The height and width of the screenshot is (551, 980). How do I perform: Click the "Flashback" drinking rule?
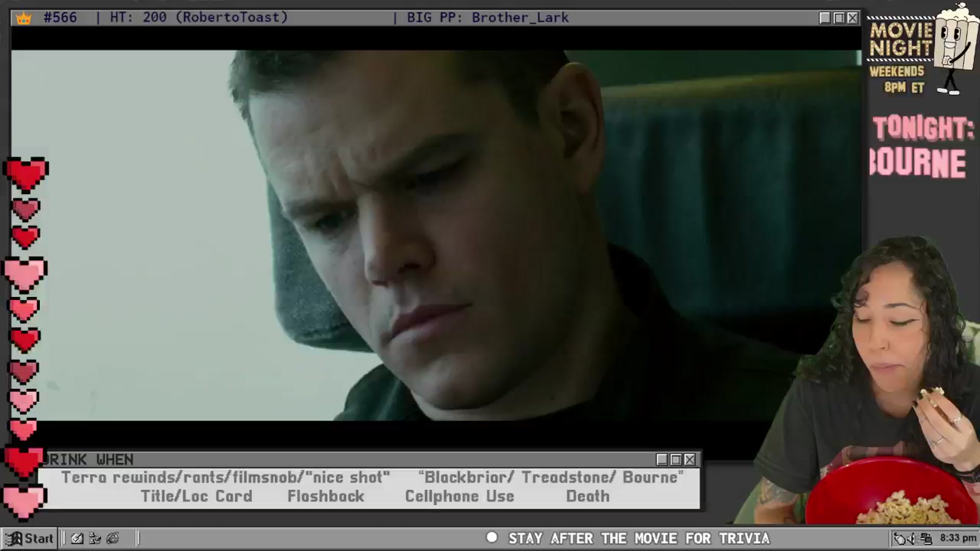pyautogui.click(x=326, y=496)
